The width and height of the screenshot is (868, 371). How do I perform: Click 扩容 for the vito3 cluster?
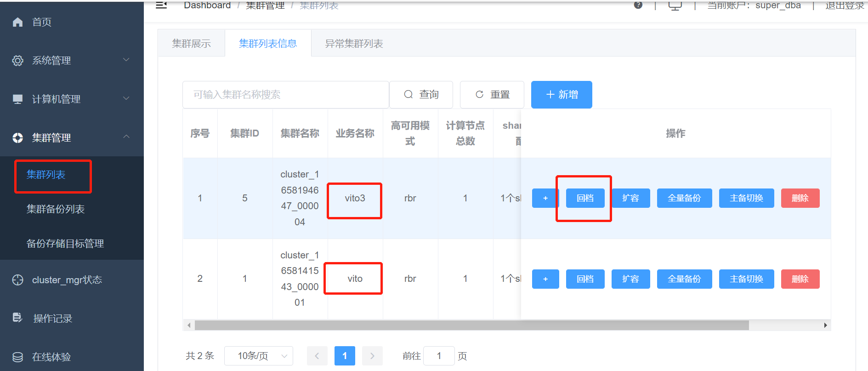coord(630,198)
